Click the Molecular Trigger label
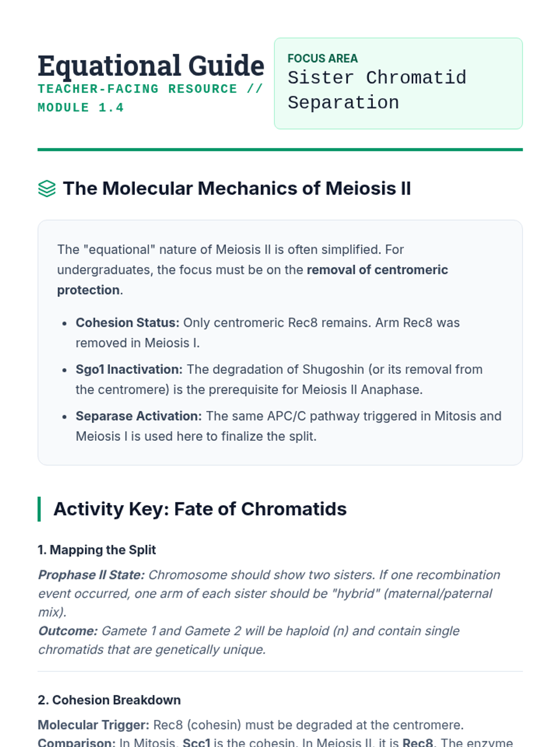The height and width of the screenshot is (747, 560). (x=93, y=725)
